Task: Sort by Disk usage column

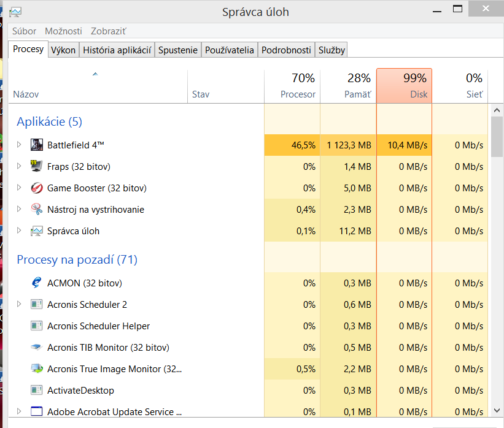Action: click(x=404, y=86)
